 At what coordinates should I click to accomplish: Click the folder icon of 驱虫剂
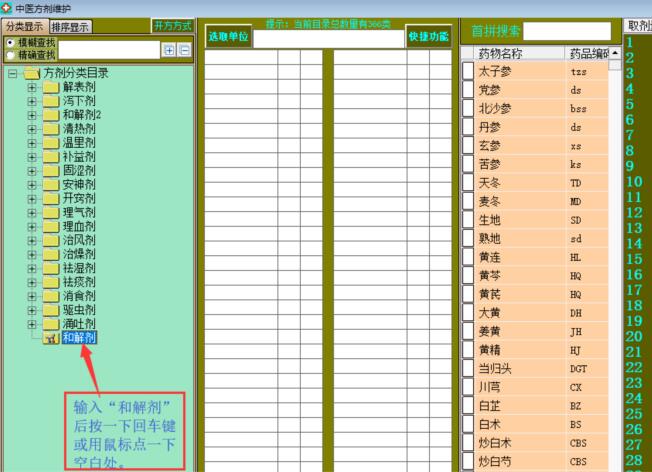click(x=50, y=310)
